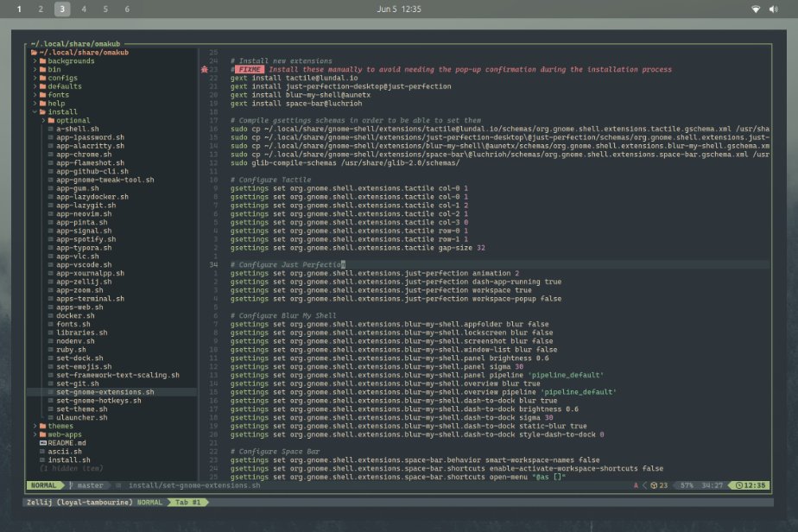Image resolution: width=798 pixels, height=532 pixels.
Task: Collapse the install folder chevron
Action: (35, 112)
